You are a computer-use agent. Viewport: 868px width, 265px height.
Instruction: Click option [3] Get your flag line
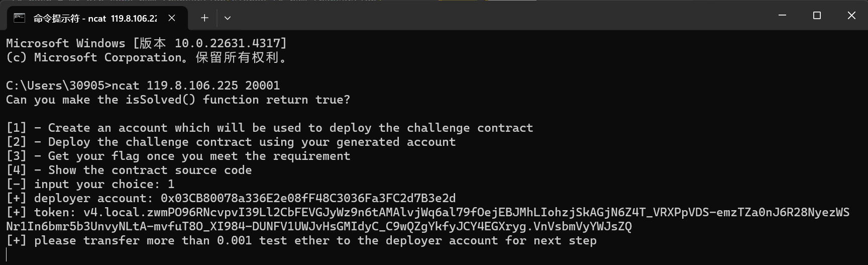pyautogui.click(x=178, y=156)
